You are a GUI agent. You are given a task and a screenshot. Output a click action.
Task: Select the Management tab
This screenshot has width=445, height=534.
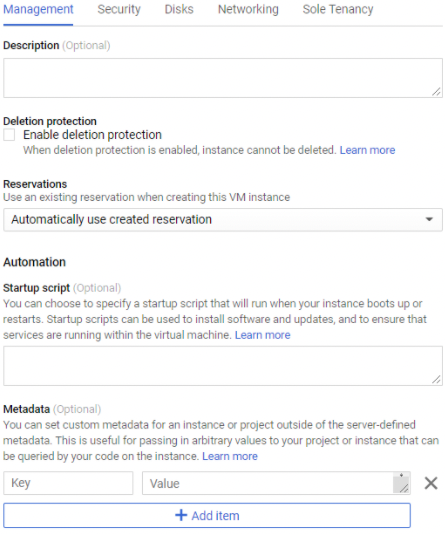click(38, 10)
